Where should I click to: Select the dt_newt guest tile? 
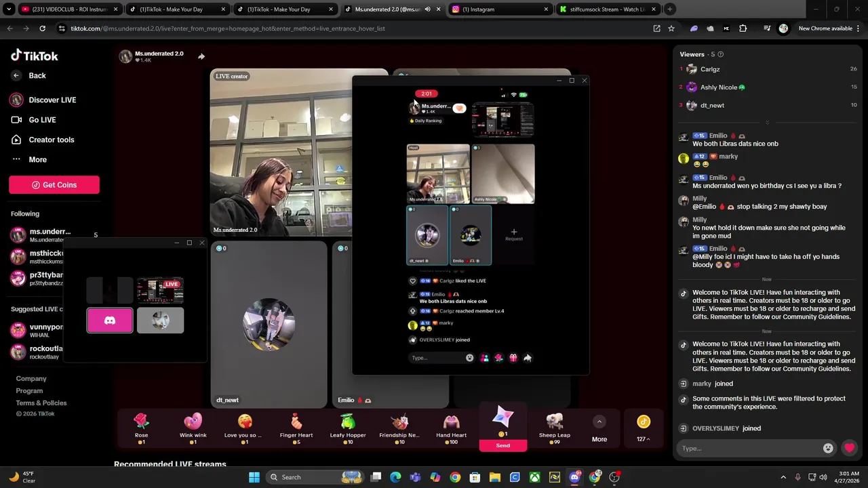[x=269, y=325]
